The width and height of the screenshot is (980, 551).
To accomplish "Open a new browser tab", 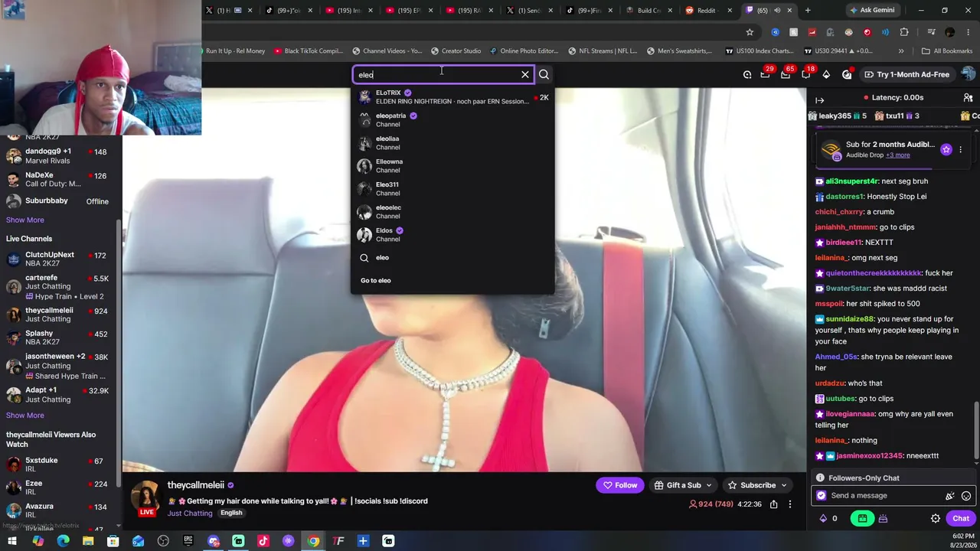I will tap(808, 10).
